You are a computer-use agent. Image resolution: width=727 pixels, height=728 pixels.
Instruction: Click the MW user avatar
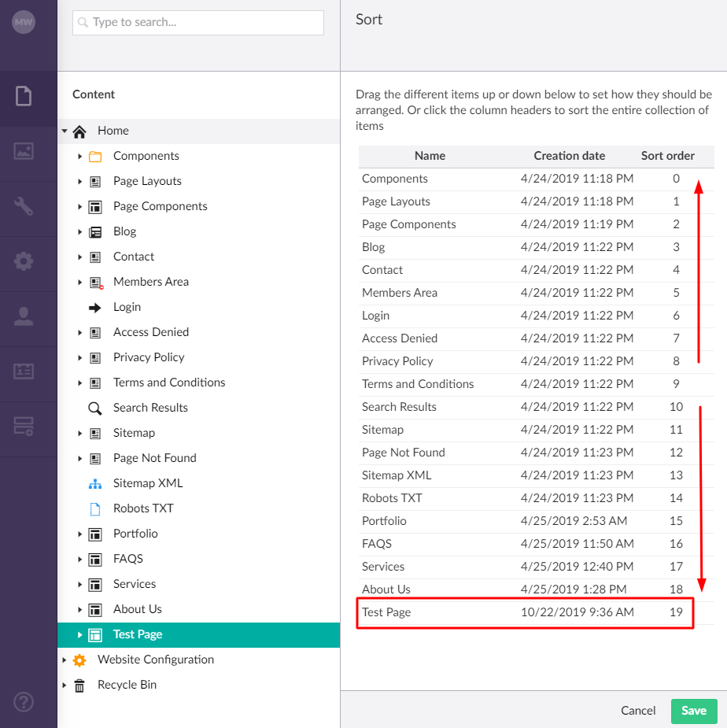[24, 22]
